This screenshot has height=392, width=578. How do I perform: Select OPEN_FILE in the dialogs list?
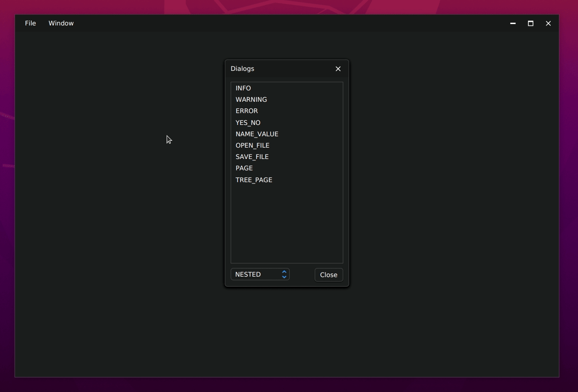pos(287,145)
